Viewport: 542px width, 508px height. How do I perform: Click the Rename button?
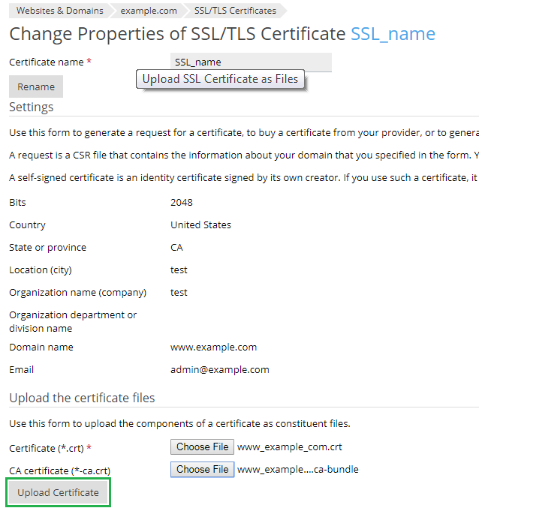pos(36,86)
